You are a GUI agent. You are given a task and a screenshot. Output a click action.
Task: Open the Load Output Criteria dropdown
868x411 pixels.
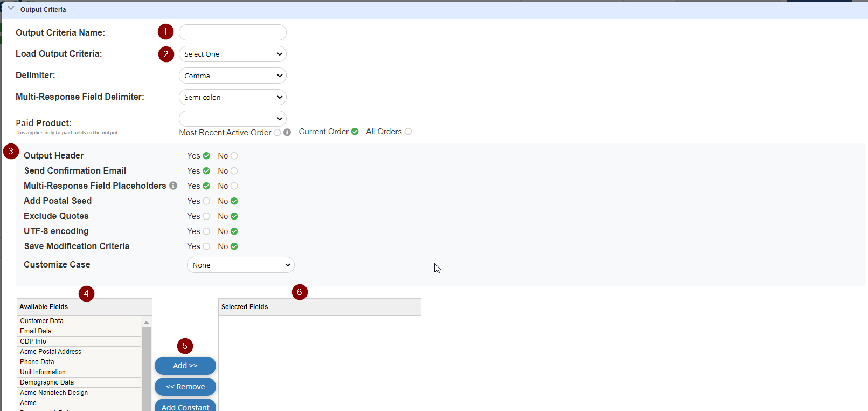point(232,54)
